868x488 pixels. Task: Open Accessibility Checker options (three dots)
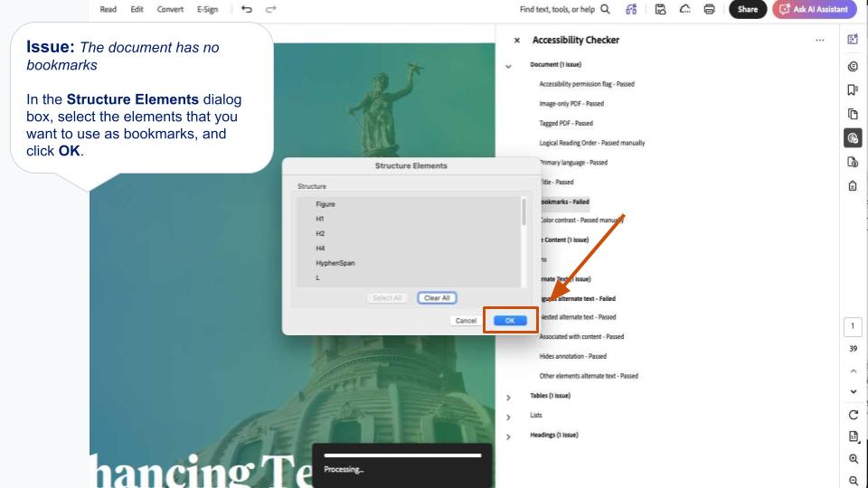click(820, 41)
